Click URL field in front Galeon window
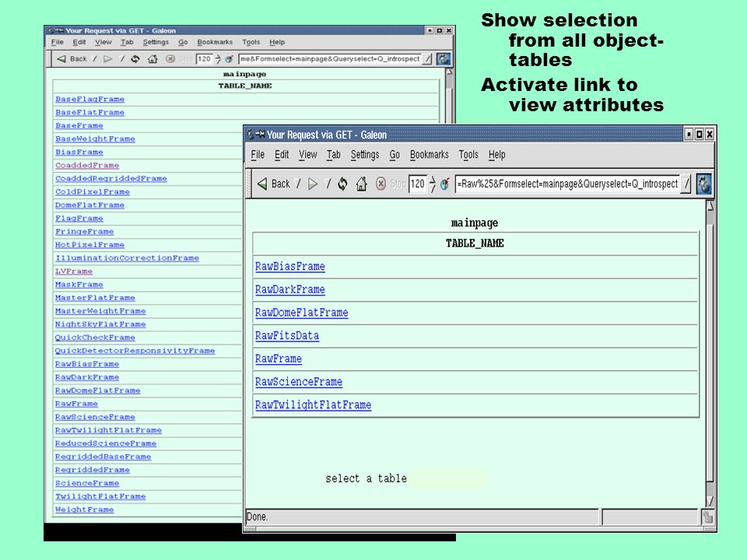Screen dimensions: 747x560 point(567,184)
